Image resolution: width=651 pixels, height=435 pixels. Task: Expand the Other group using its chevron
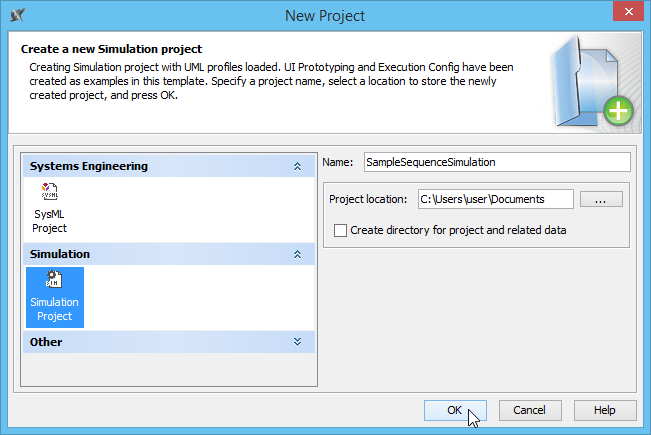point(297,342)
